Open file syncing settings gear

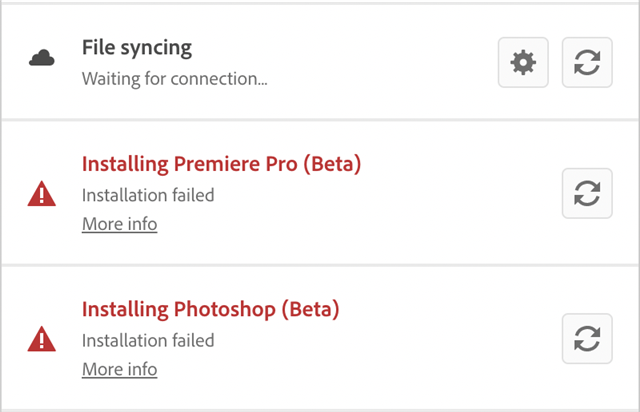click(x=523, y=62)
